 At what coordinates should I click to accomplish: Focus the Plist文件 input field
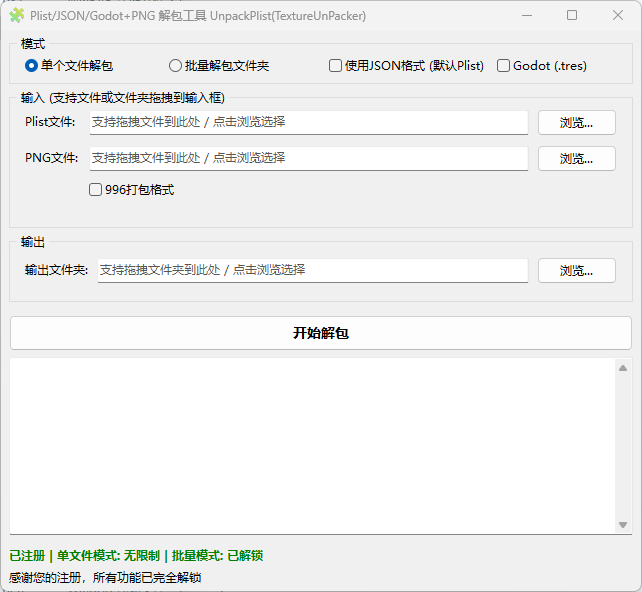[x=309, y=122]
